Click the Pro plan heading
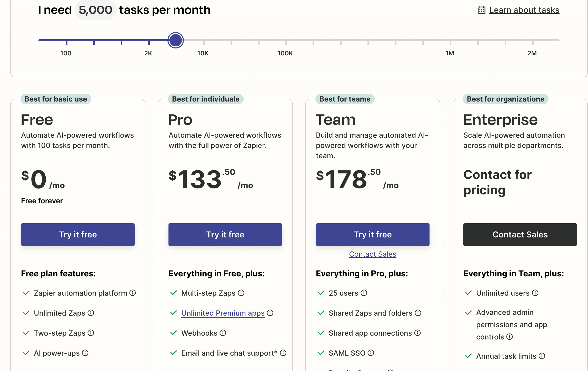 coord(180,120)
